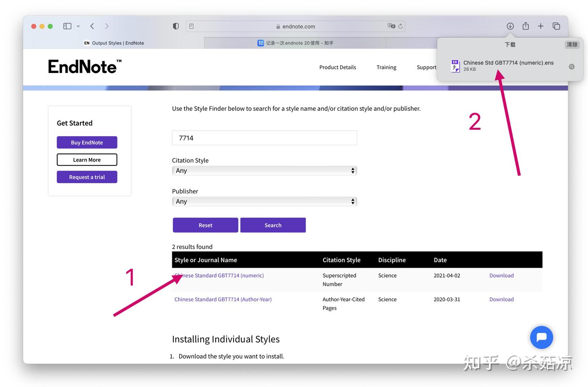Click the Buy EndNote button
The height and width of the screenshot is (387, 588).
click(87, 142)
